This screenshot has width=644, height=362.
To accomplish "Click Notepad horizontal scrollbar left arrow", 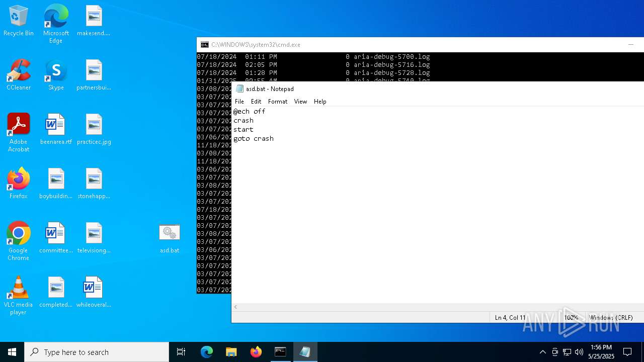I will click(x=235, y=307).
